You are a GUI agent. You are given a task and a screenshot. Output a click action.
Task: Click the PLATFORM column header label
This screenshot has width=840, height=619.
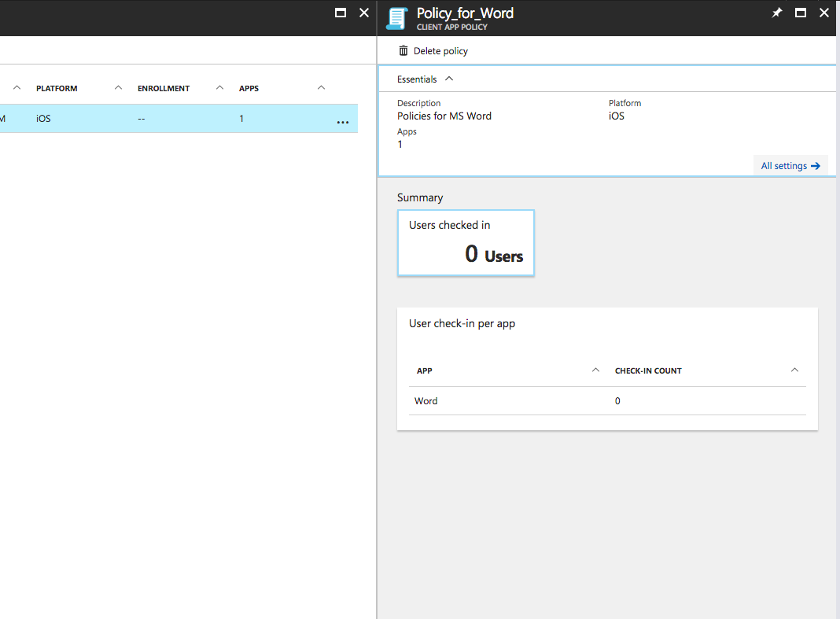click(57, 89)
